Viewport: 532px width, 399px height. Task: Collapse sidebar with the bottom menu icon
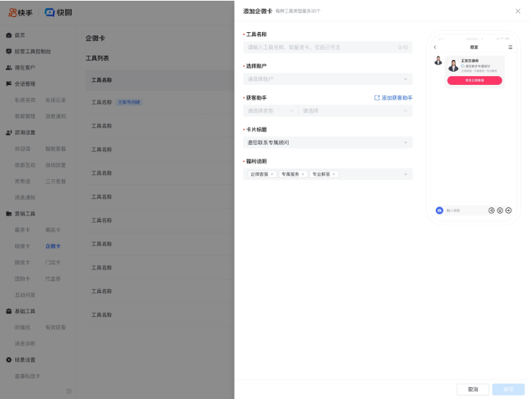point(69,391)
